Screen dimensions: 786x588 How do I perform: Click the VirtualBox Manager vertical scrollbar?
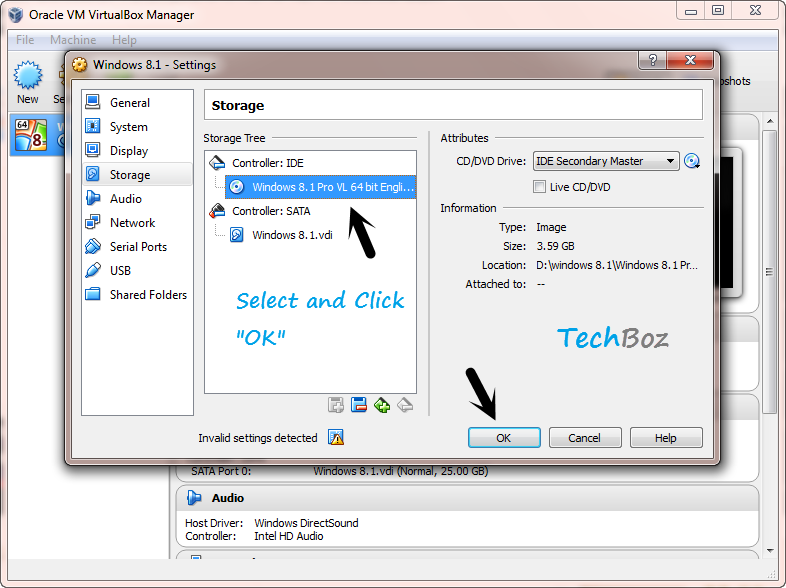click(x=769, y=271)
